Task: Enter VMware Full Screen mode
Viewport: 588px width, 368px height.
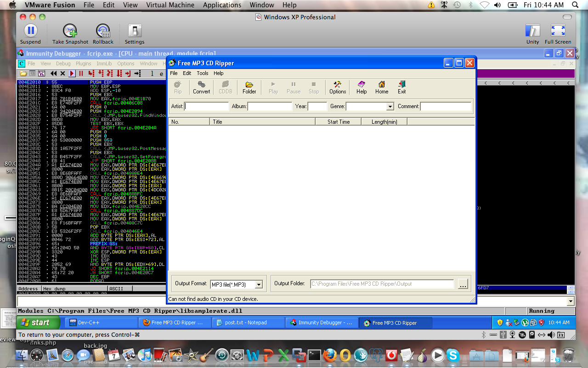Action: click(x=558, y=34)
